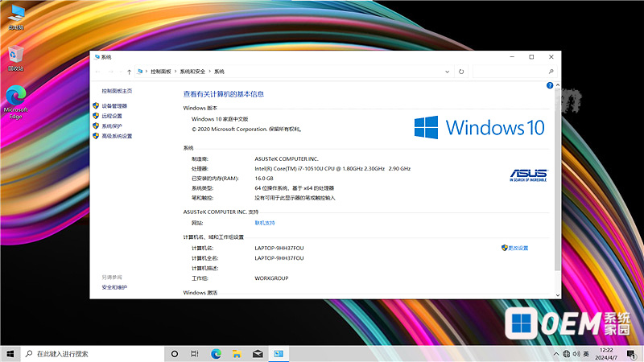644x362 pixels.
Task: Open the Mail app on the taskbar
Action: (258, 354)
